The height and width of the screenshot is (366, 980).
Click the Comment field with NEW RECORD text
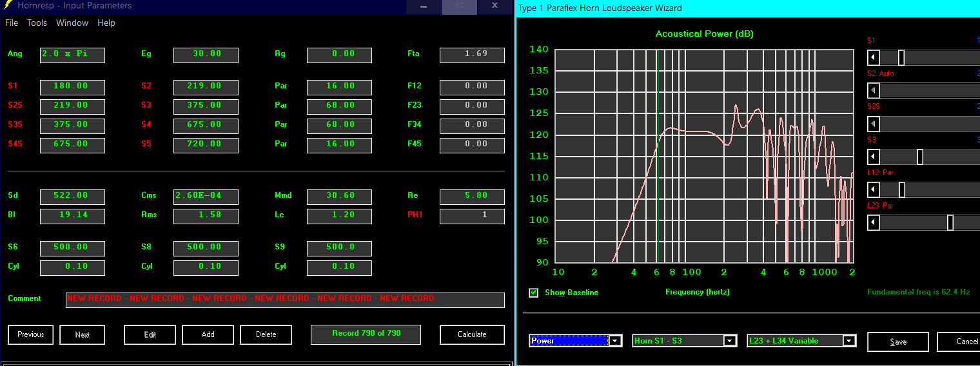pos(285,300)
